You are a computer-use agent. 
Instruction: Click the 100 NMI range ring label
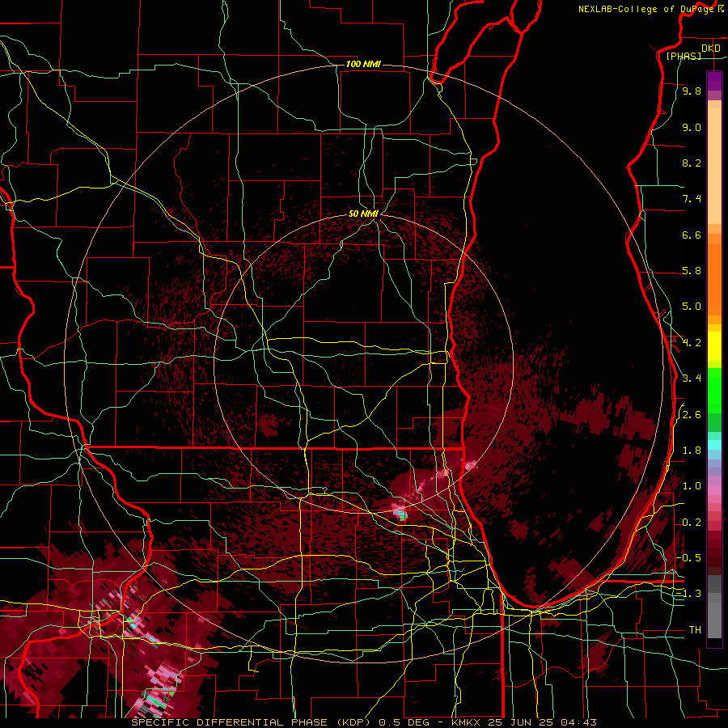[363, 64]
